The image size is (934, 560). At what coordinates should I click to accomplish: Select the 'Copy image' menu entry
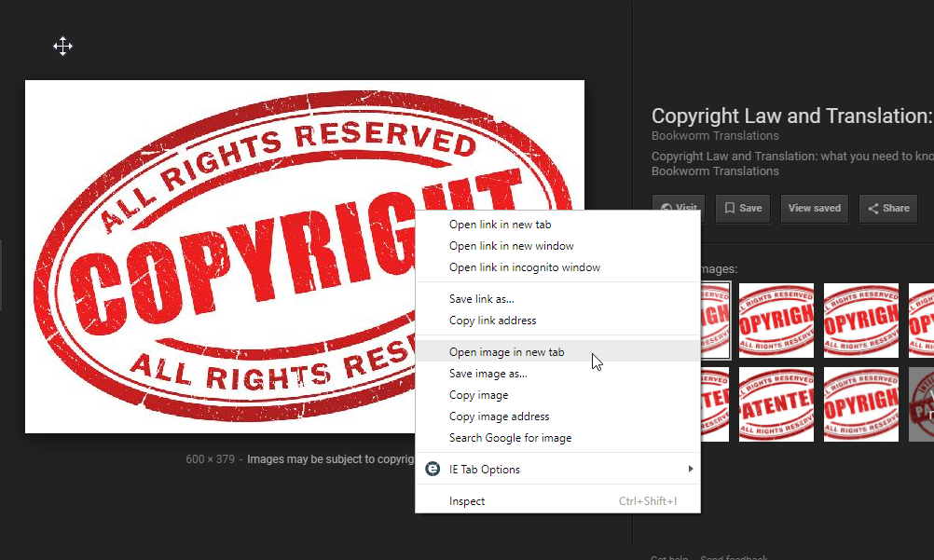coord(557,395)
